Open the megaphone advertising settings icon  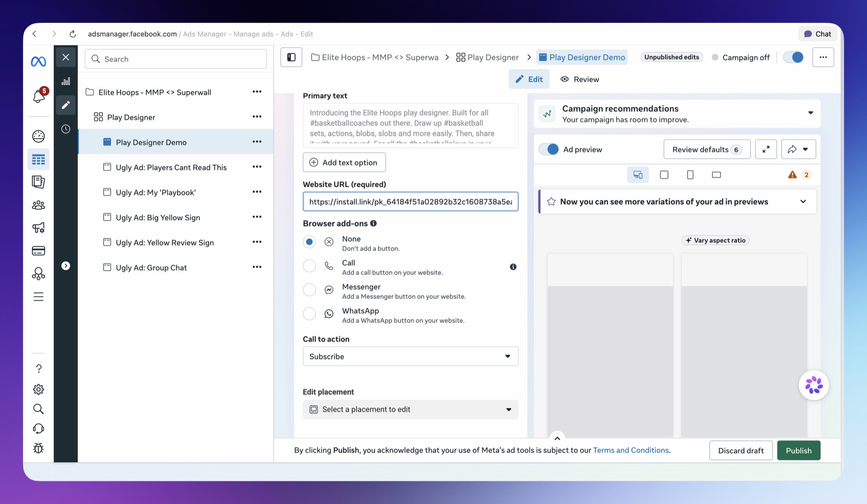click(x=38, y=228)
